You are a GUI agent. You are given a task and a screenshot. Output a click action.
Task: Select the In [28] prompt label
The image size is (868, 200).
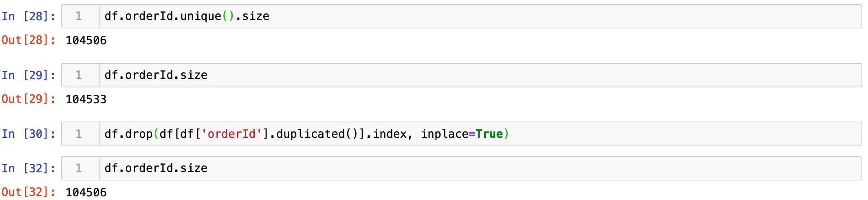29,16
